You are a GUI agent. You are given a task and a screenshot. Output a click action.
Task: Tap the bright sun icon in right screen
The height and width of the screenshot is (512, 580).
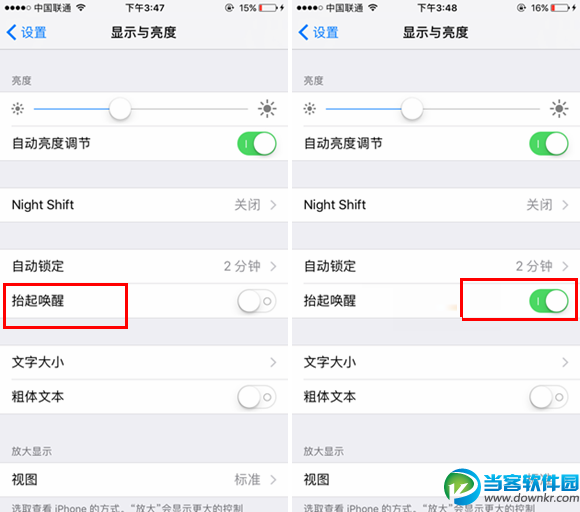559,109
